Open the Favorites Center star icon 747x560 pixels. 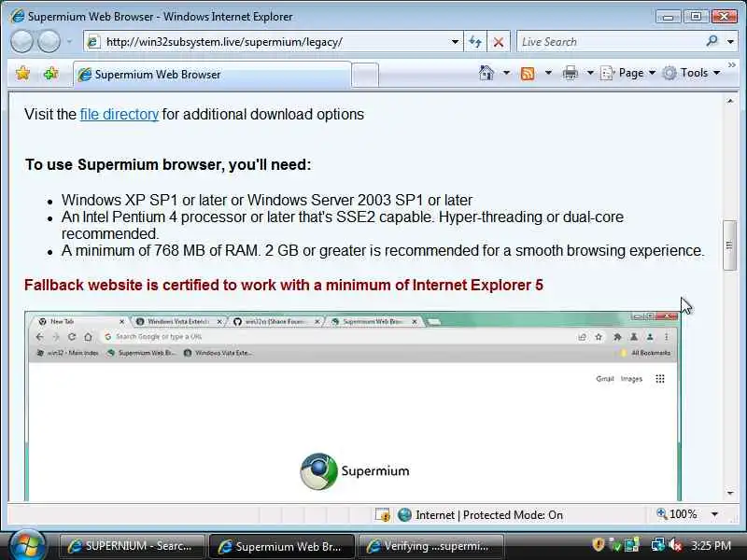22,74
